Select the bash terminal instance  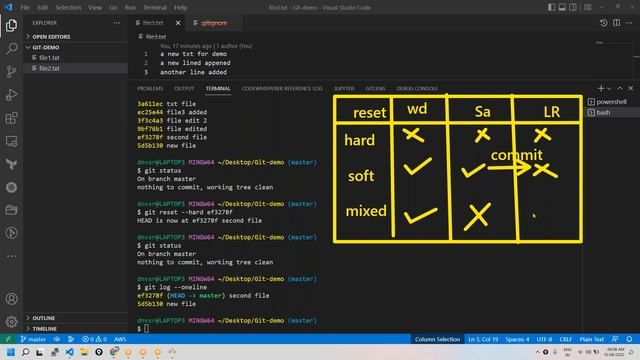tap(611, 112)
